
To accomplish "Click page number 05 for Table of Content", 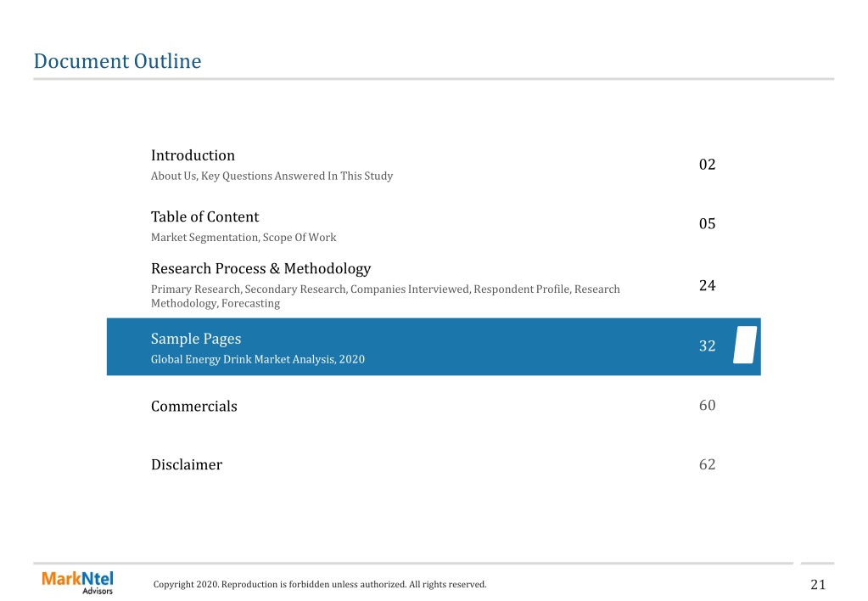I will pos(707,224).
